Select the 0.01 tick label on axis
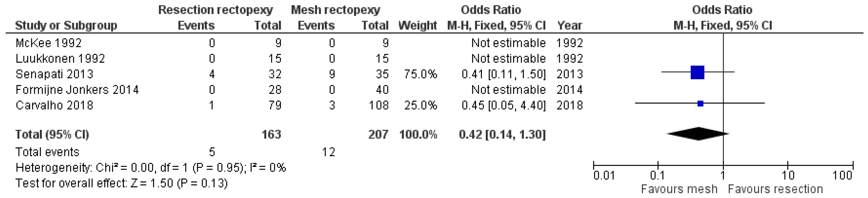Image resolution: width=868 pixels, height=198 pixels. [604, 175]
